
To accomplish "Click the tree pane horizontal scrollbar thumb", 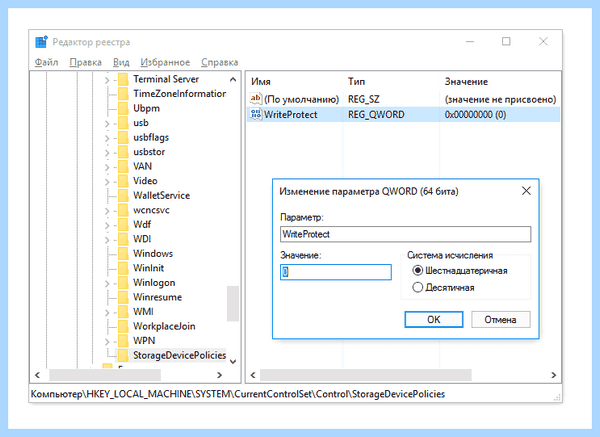I will 105,375.
